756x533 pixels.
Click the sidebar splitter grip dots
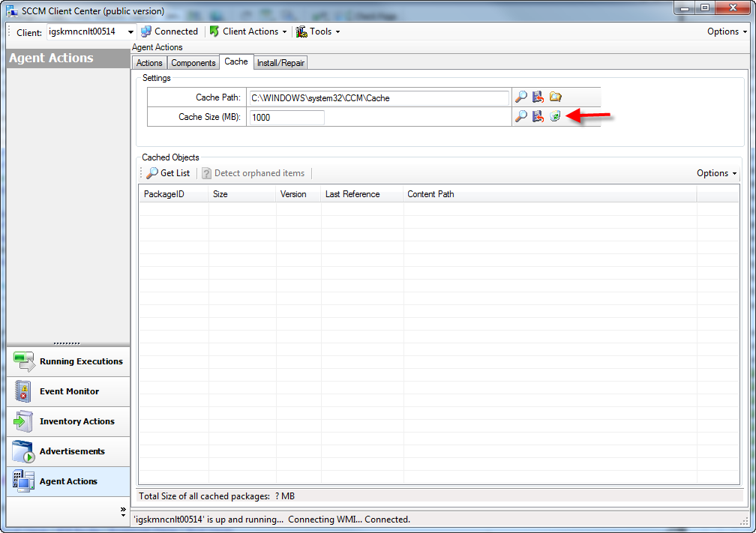[x=67, y=343]
